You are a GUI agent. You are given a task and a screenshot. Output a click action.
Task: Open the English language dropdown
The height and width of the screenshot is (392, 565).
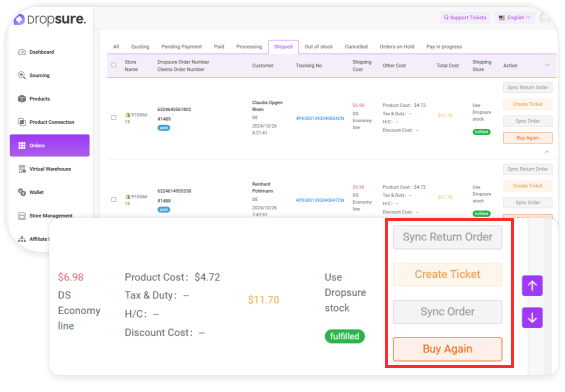(x=515, y=17)
